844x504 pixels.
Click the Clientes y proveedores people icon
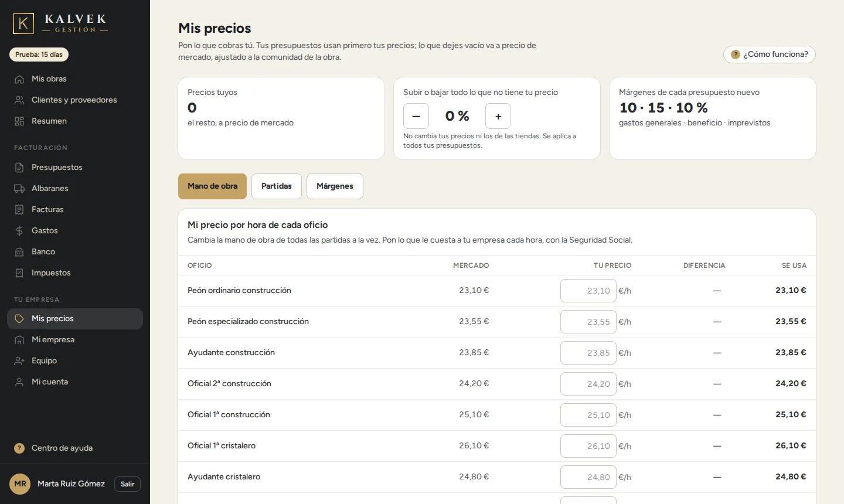click(x=19, y=100)
